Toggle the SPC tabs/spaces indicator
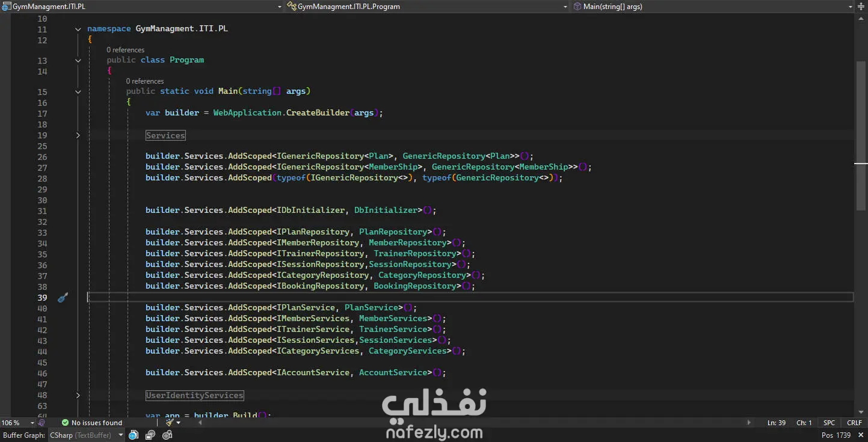 point(830,423)
